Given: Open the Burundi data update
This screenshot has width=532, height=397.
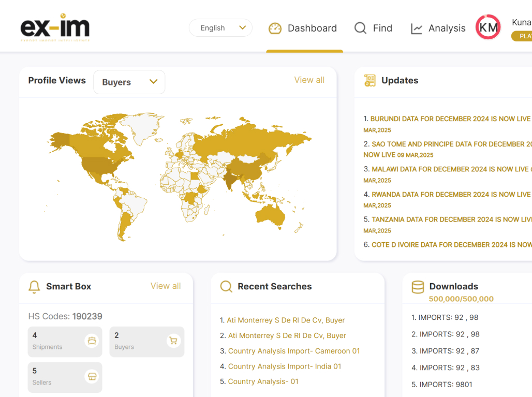Looking at the screenshot, I should 447,124.
